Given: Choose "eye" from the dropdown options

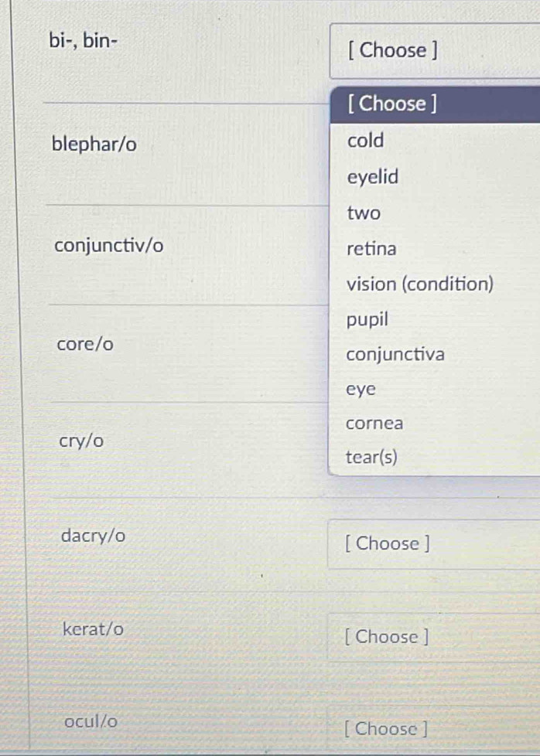Looking at the screenshot, I should 361,390.
